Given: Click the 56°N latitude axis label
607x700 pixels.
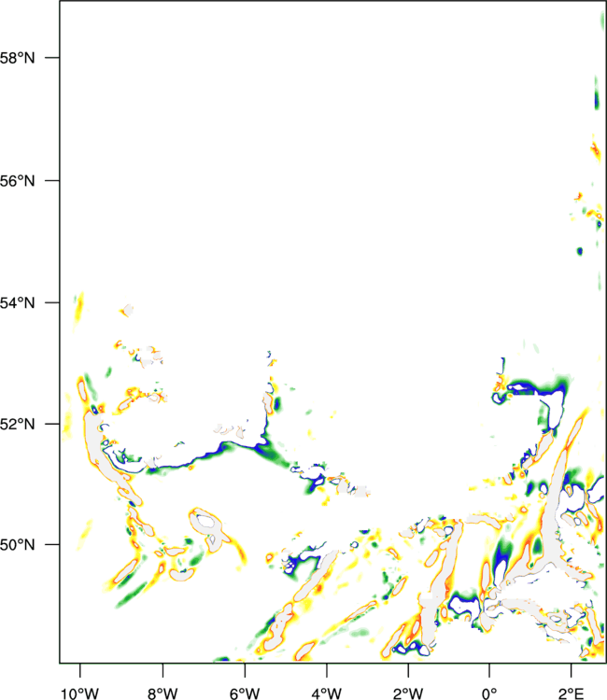Looking at the screenshot, I should [17, 181].
